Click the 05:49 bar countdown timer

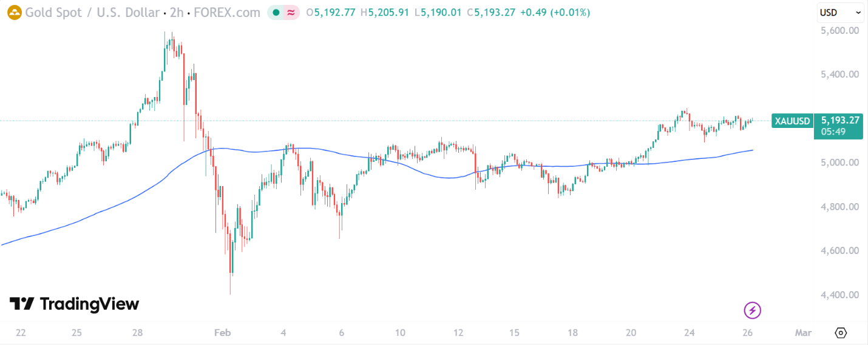[x=831, y=131]
